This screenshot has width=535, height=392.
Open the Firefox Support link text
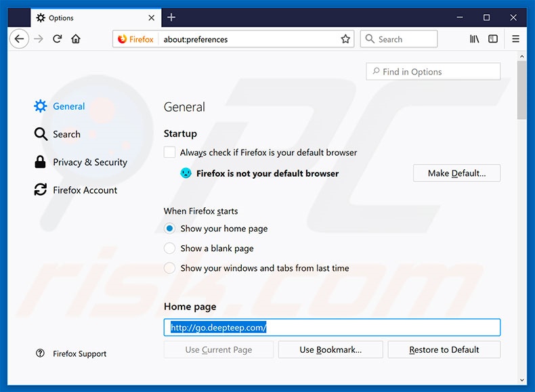[79, 354]
